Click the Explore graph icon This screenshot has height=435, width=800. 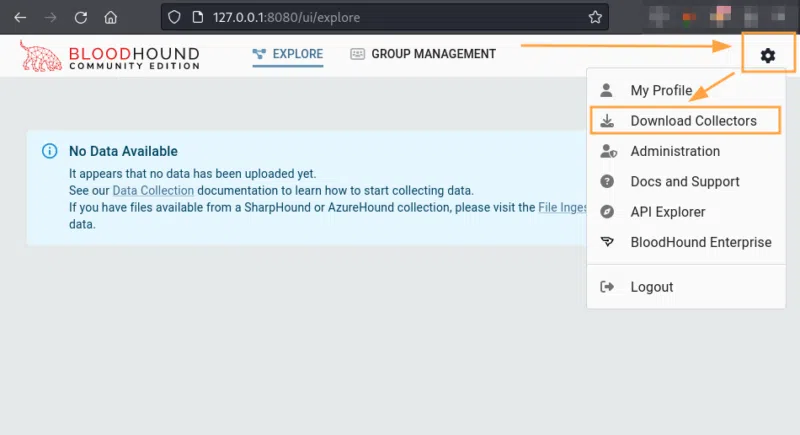click(x=259, y=54)
